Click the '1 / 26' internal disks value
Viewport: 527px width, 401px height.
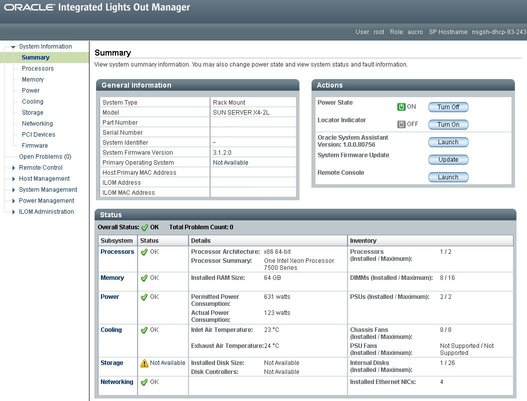tap(447, 363)
